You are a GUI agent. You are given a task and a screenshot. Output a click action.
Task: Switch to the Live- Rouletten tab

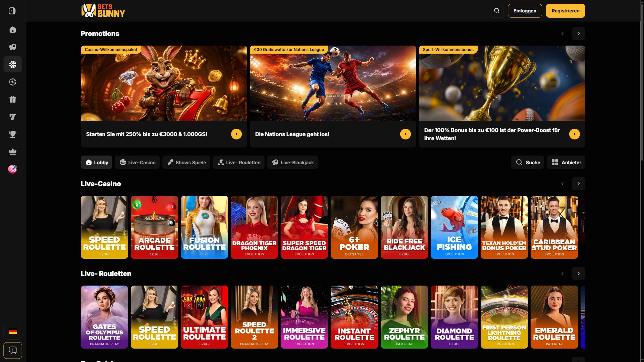(239, 162)
